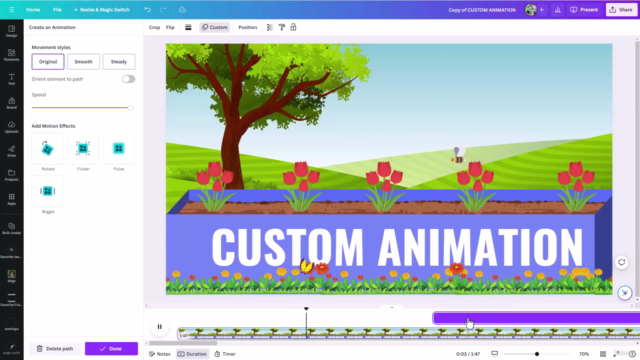Screen dimensions: 640x360
Task: Toggle the Duration button on
Action: (192, 354)
